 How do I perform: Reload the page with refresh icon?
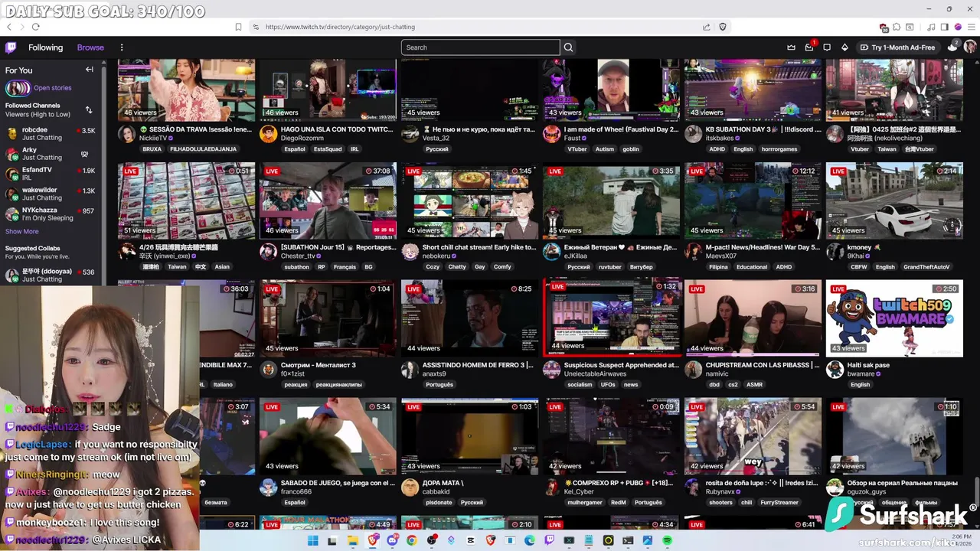[35, 27]
